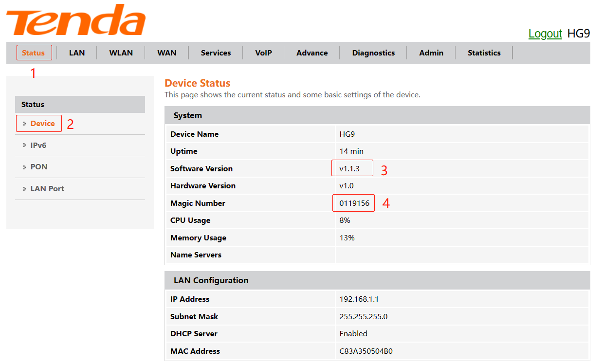Switch to the LAN tab

[x=77, y=53]
